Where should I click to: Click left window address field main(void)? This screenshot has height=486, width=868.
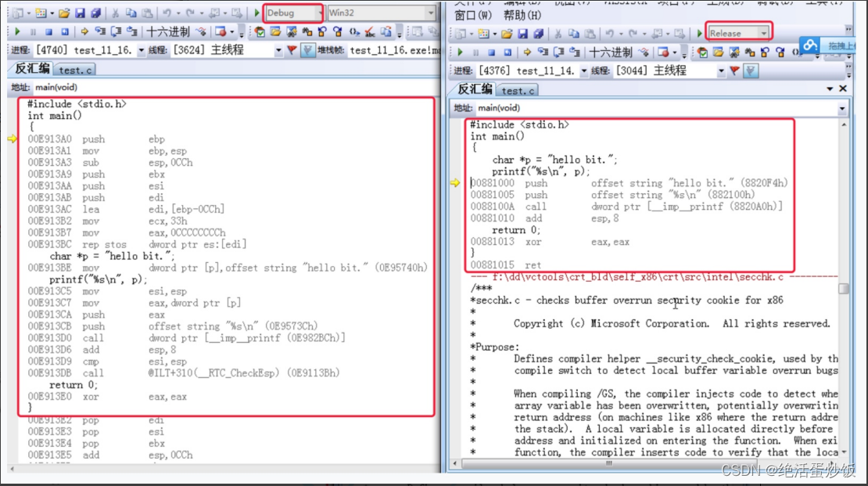pos(237,88)
